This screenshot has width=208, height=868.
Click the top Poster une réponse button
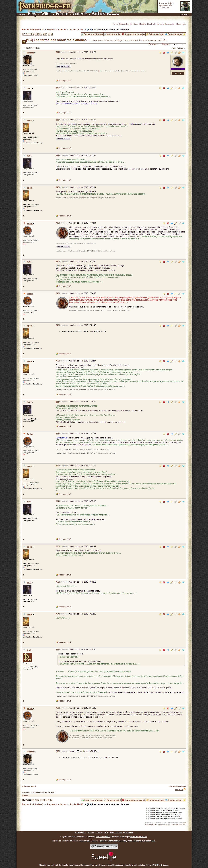92,34
